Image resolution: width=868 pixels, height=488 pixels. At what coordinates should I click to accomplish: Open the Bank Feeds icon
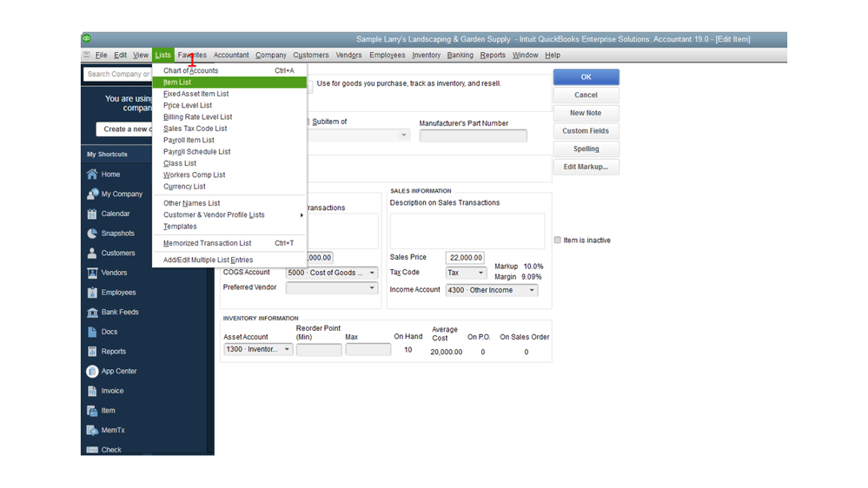click(x=92, y=312)
